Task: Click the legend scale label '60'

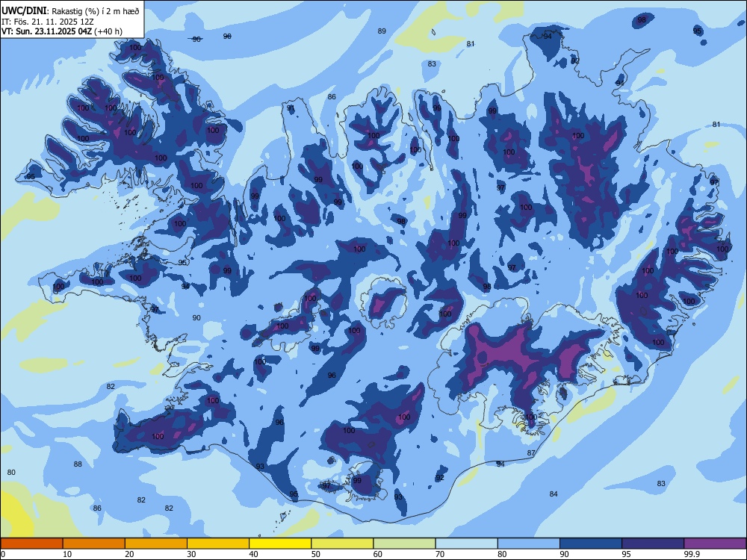Action: [x=378, y=554]
